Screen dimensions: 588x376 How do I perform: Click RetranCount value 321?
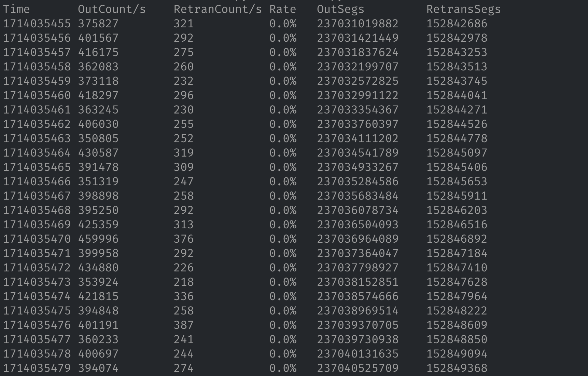(184, 24)
